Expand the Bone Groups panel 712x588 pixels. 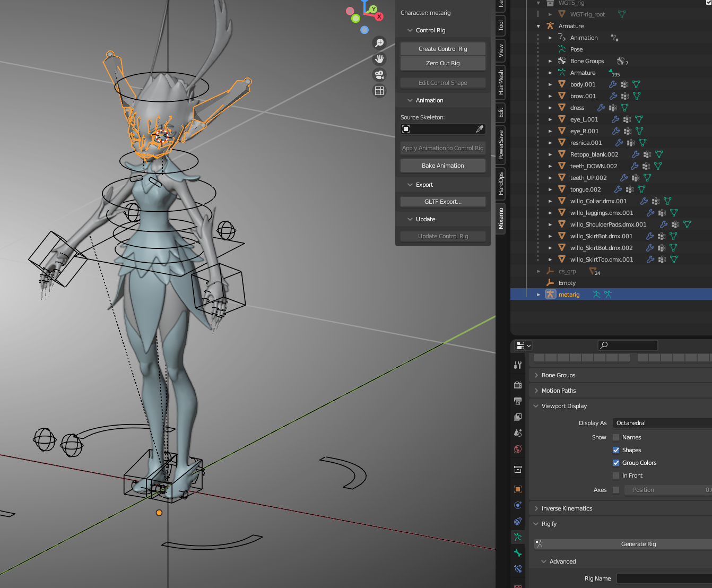[x=558, y=375]
